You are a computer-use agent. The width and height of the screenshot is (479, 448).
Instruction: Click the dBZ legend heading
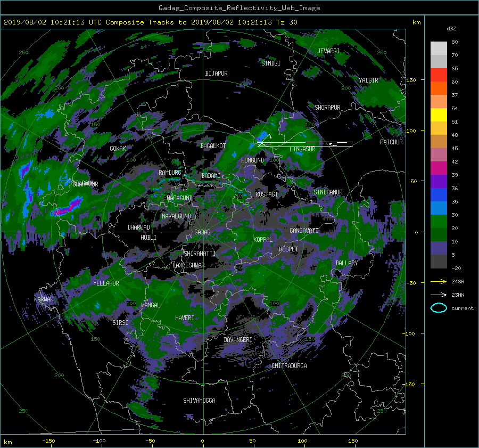[x=451, y=28]
